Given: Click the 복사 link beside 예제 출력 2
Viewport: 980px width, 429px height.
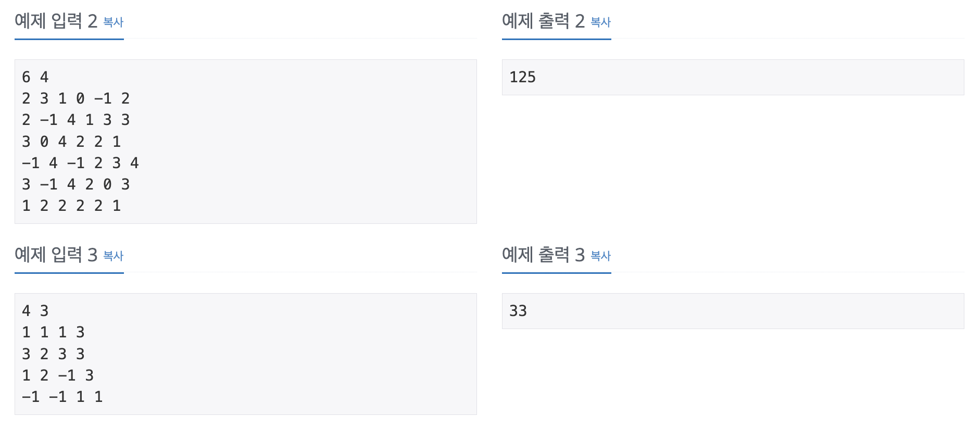Looking at the screenshot, I should (x=599, y=23).
